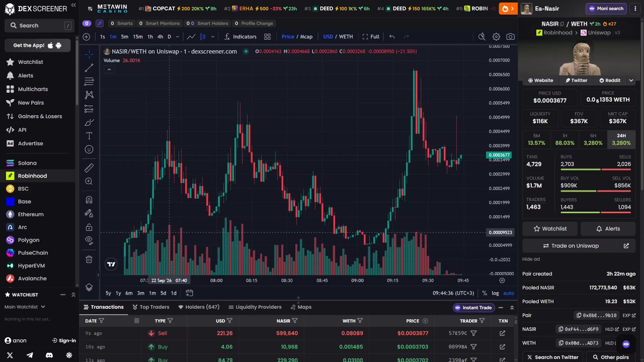
Task: Select the trend line drawing tool
Action: (89, 68)
